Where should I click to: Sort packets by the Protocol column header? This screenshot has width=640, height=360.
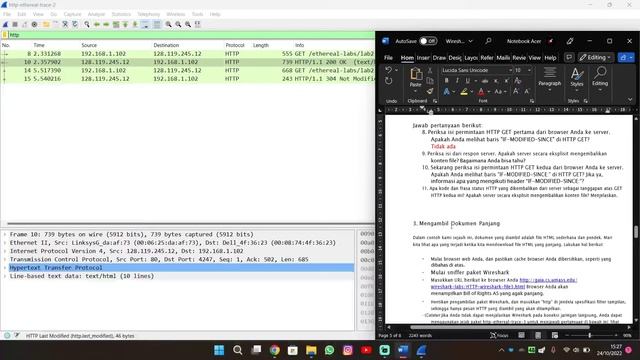(235, 45)
